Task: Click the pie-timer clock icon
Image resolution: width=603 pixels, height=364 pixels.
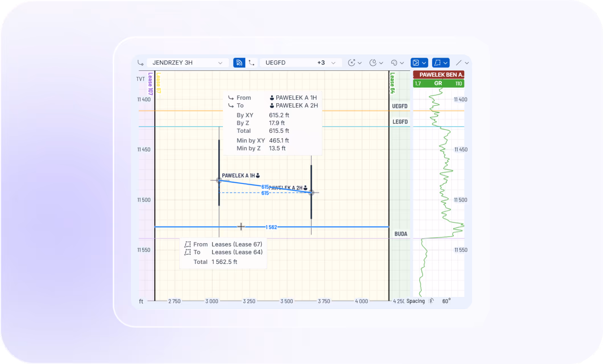Action: [x=373, y=63]
